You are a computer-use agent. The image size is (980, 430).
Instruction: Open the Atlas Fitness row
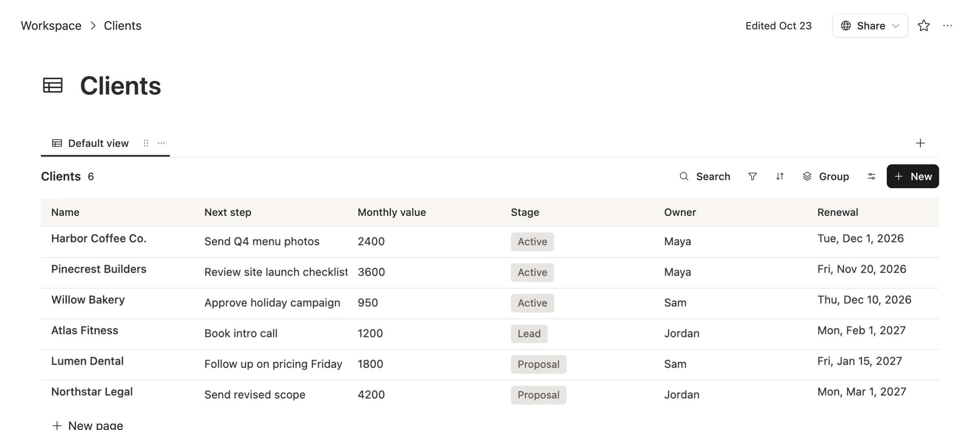point(85,330)
